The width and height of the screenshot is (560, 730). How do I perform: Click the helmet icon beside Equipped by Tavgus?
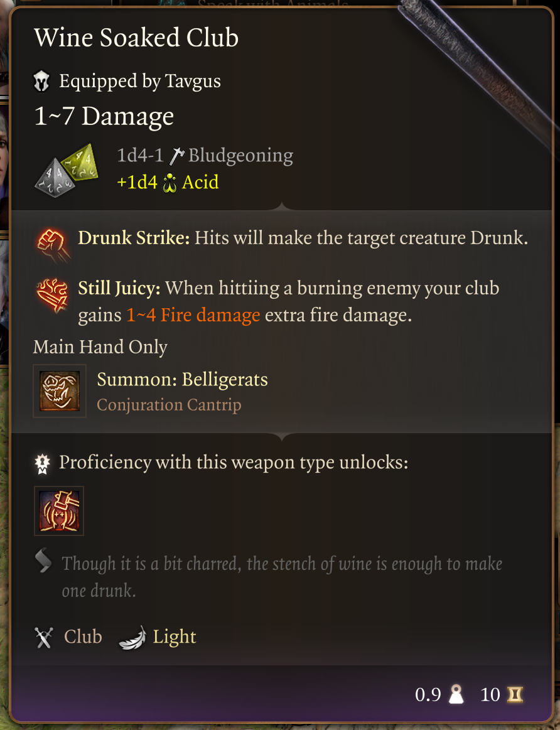(x=42, y=81)
